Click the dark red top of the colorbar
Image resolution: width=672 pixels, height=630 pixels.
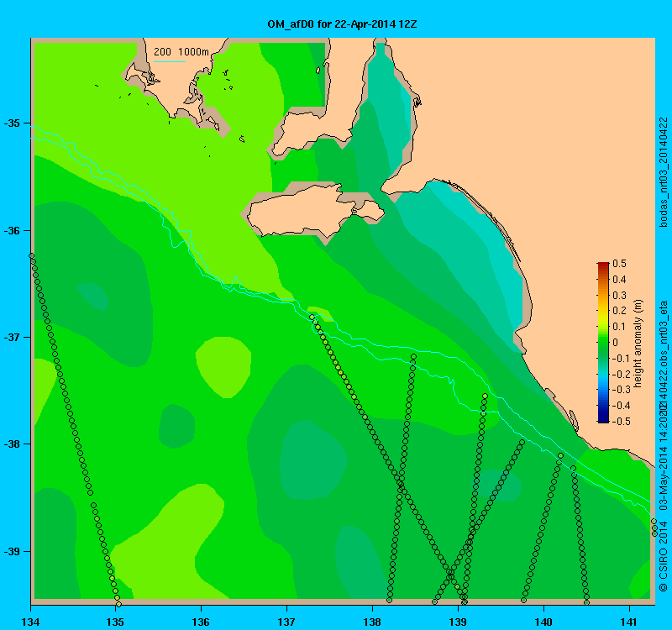tap(603, 265)
